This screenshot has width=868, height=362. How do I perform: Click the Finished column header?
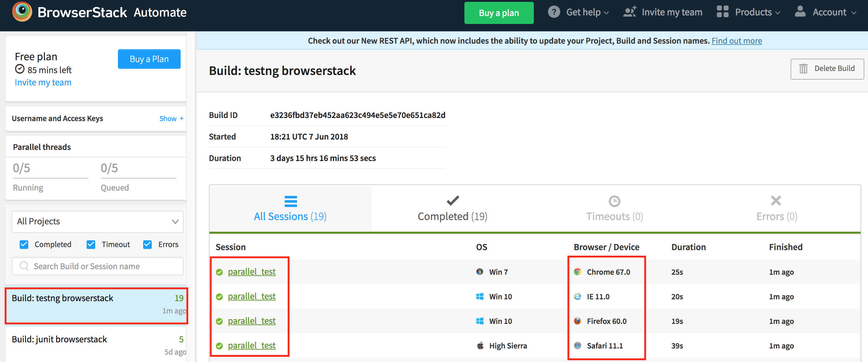[x=785, y=247]
